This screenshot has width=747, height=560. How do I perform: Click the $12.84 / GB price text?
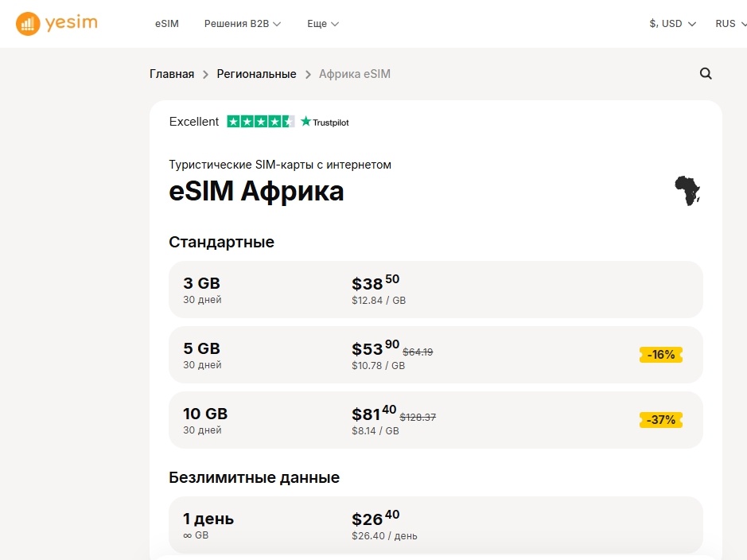tap(379, 301)
